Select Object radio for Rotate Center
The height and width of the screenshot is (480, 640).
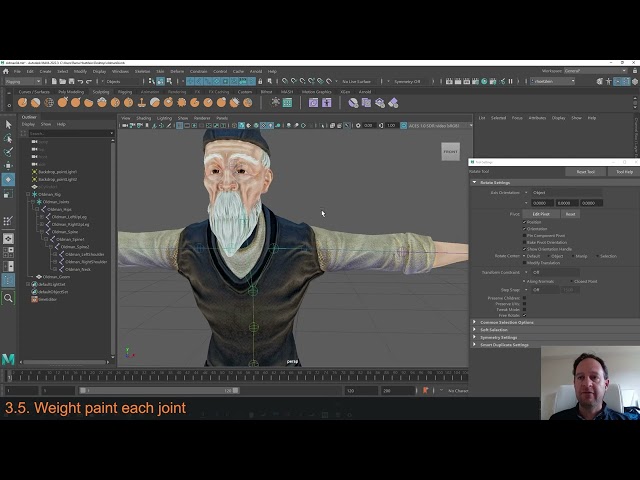549,256
